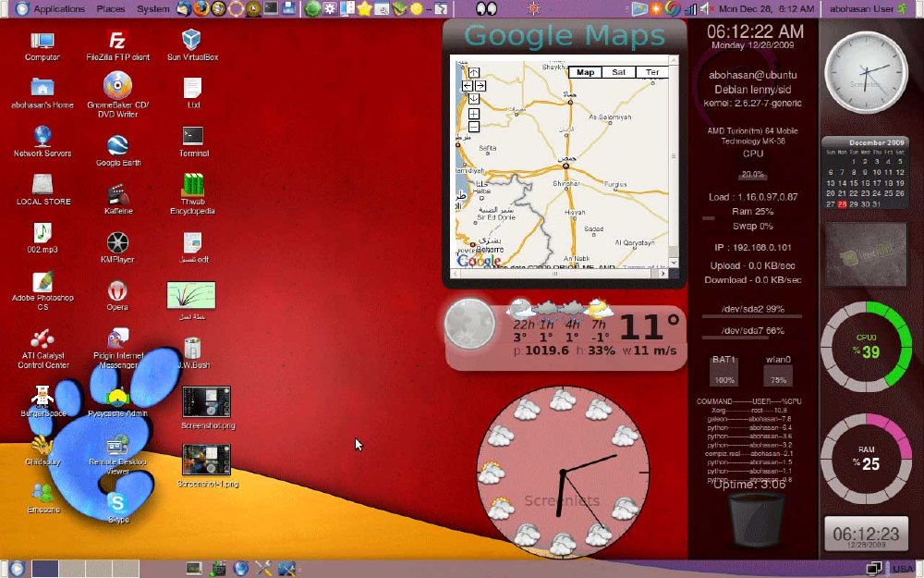Viewport: 924px width, 578px height.
Task: Pan the Google map up
Action: click(474, 72)
